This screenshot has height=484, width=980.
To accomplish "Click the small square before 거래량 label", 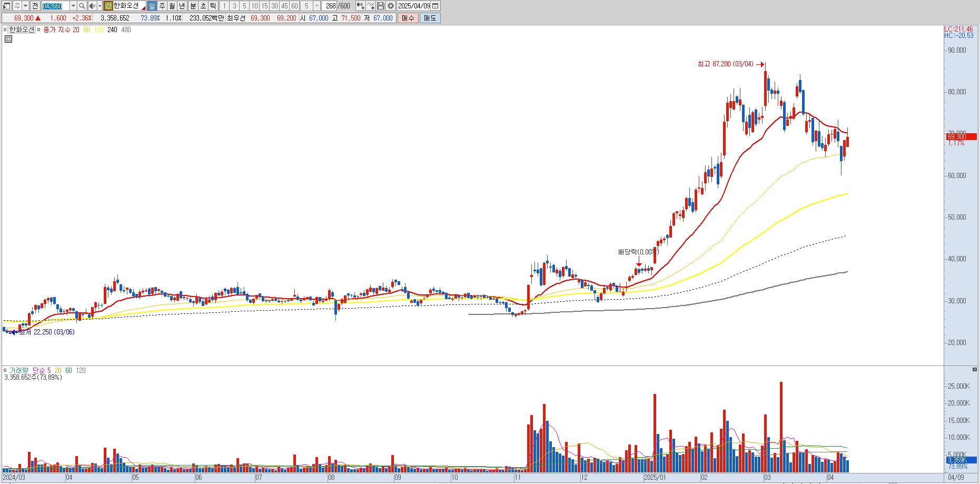I will 5,370.
